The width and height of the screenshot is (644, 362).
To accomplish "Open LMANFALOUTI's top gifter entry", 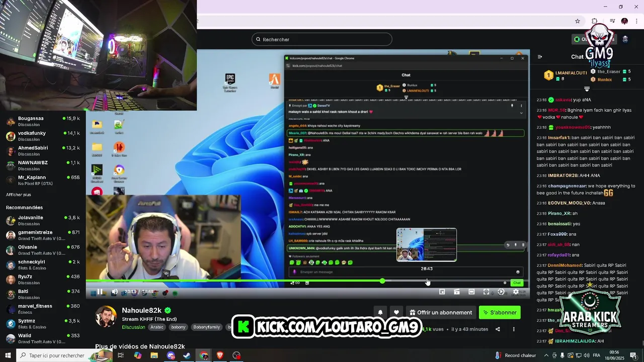I will (x=566, y=75).
